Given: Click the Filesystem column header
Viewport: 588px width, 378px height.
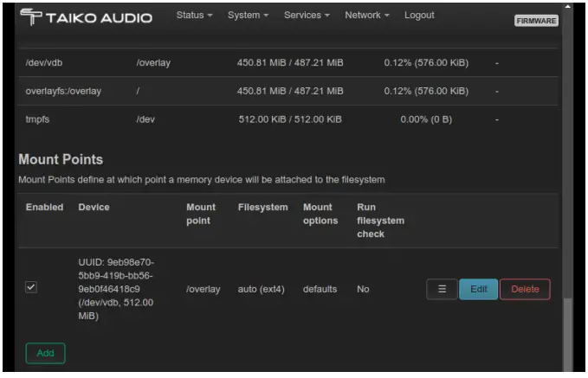Looking at the screenshot, I should point(262,208).
